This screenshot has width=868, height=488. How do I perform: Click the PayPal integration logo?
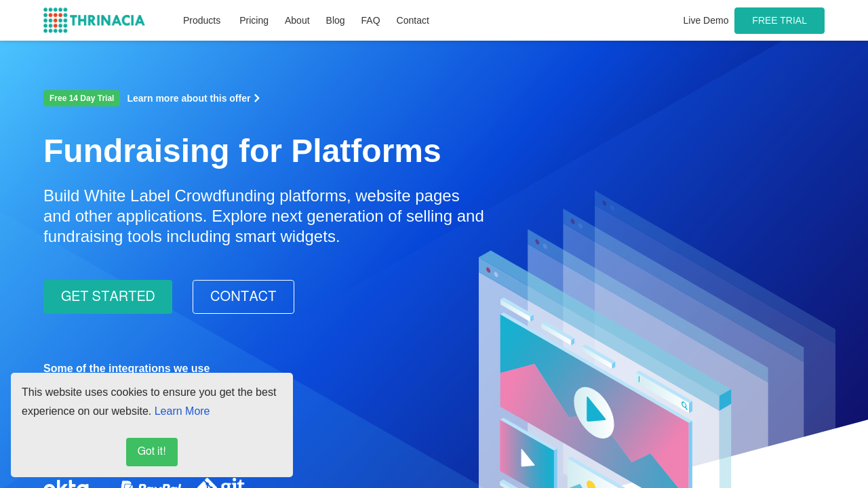pos(151,485)
